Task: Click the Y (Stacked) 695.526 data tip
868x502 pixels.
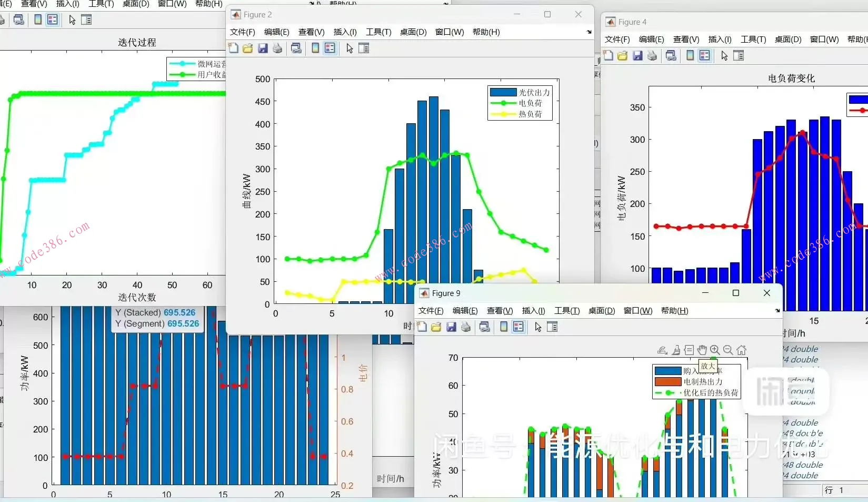Action: point(155,312)
